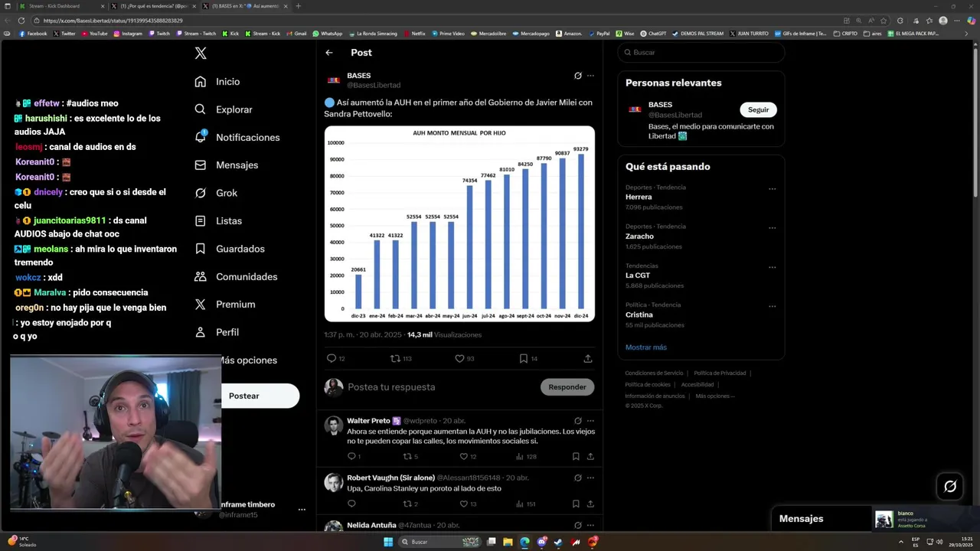This screenshot has height=551, width=980.
Task: Open Grok from the sidebar
Action: 216,193
